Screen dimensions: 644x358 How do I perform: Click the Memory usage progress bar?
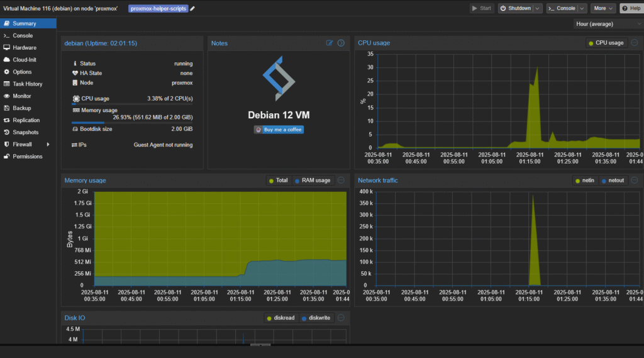click(x=132, y=123)
